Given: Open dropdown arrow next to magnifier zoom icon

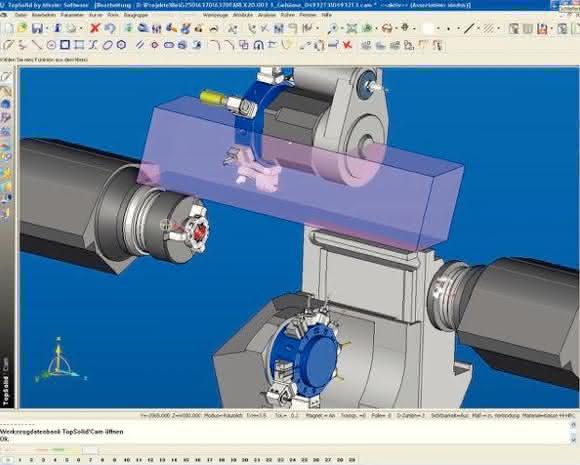Looking at the screenshot, I should pyautogui.click(x=341, y=28).
